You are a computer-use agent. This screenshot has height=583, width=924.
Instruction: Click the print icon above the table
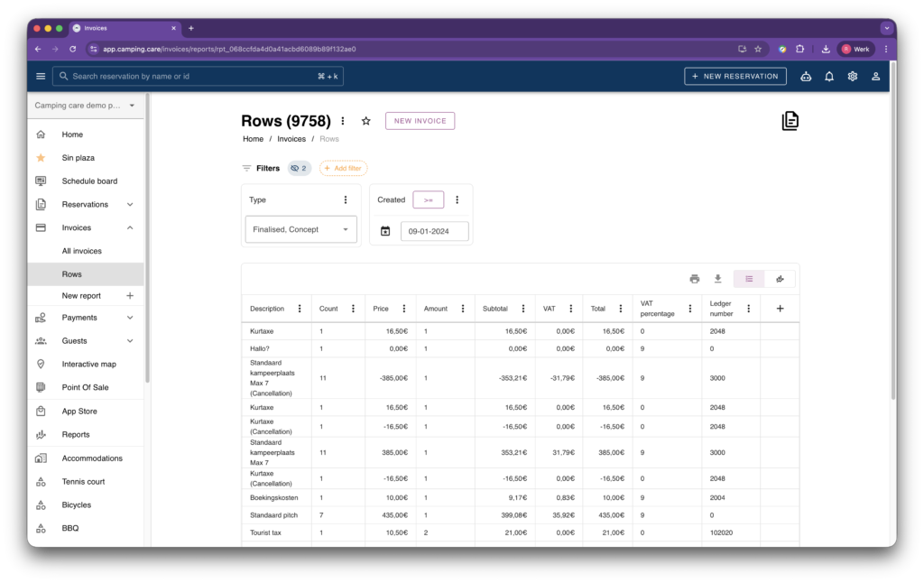tap(695, 279)
